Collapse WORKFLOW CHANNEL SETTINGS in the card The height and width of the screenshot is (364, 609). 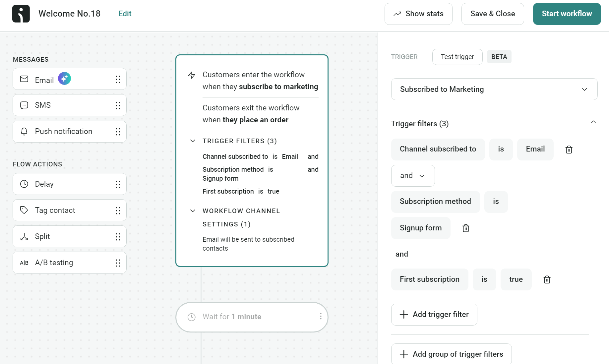(x=193, y=211)
